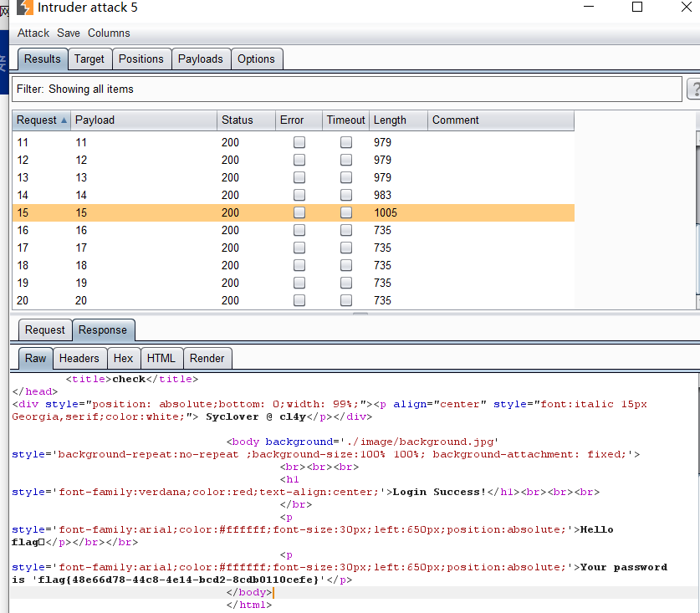Switch to the Render response view

[207, 358]
